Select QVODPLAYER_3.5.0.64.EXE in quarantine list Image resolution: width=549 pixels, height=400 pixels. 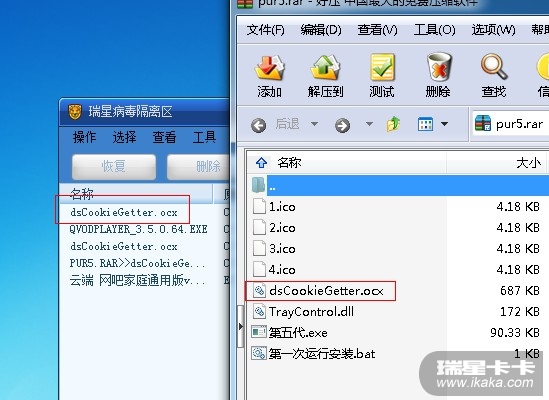pyautogui.click(x=139, y=229)
